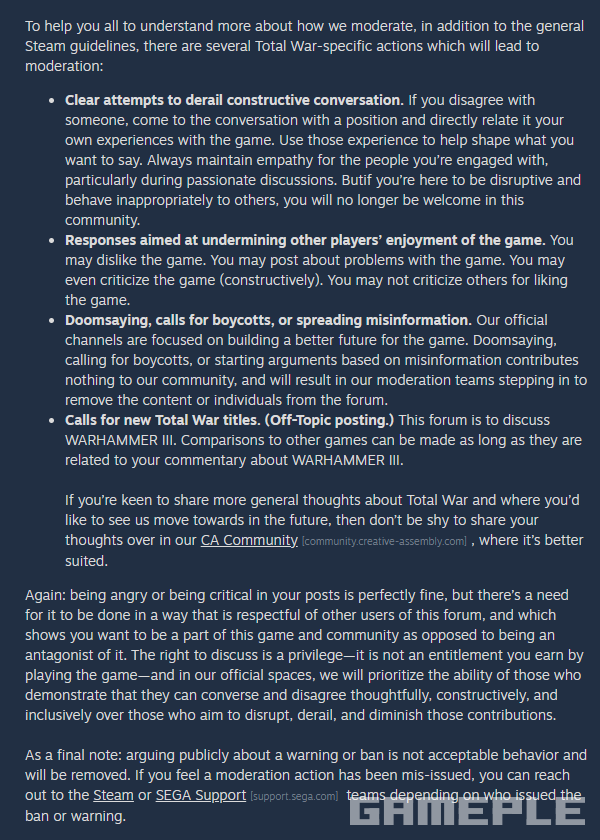The image size is (600, 840).
Task: Click the bullet beside "Calls for new Total War titles"
Action: pos(52,420)
